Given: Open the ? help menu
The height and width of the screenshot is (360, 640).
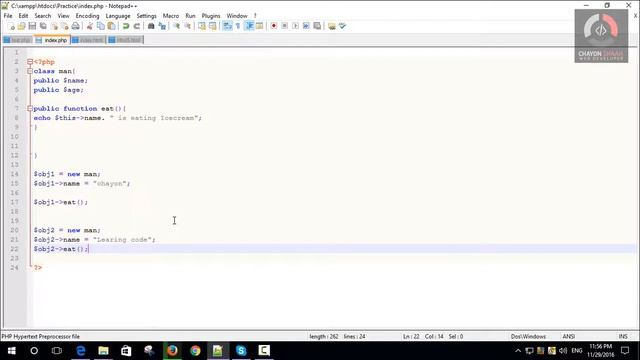Looking at the screenshot, I should [255, 16].
